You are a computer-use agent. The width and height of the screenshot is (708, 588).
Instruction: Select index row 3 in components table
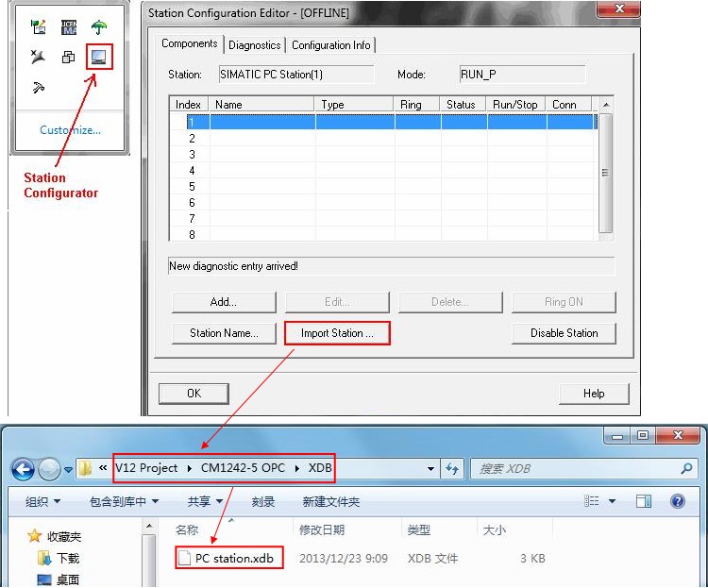click(x=384, y=155)
